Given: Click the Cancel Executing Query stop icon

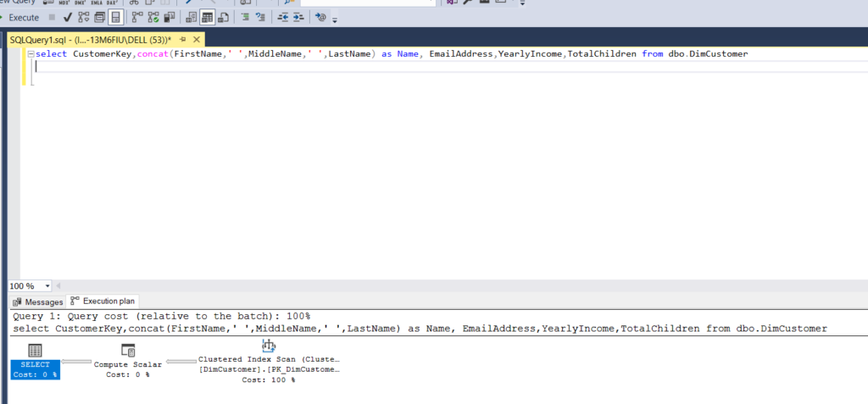Looking at the screenshot, I should point(52,17).
